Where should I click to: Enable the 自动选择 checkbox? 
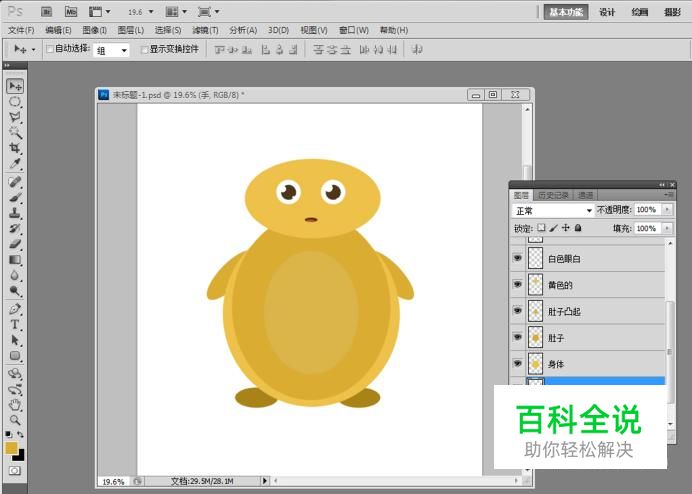click(50, 49)
